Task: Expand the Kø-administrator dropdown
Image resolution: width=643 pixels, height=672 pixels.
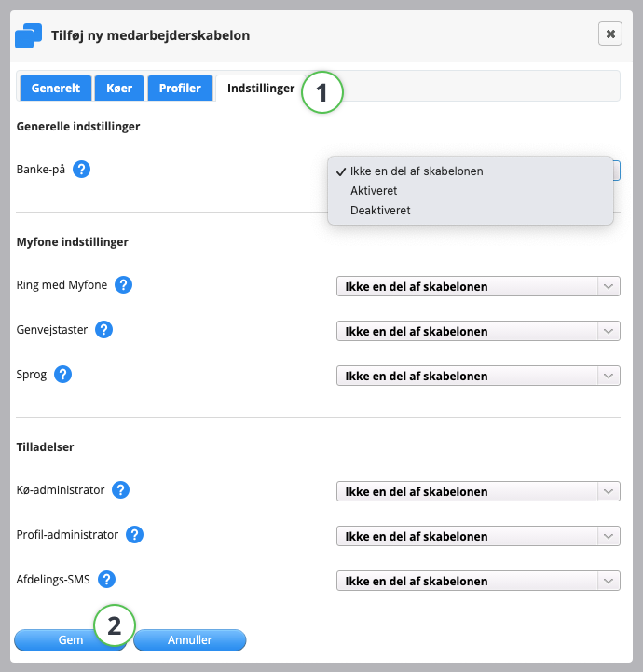Action: pyautogui.click(x=478, y=491)
